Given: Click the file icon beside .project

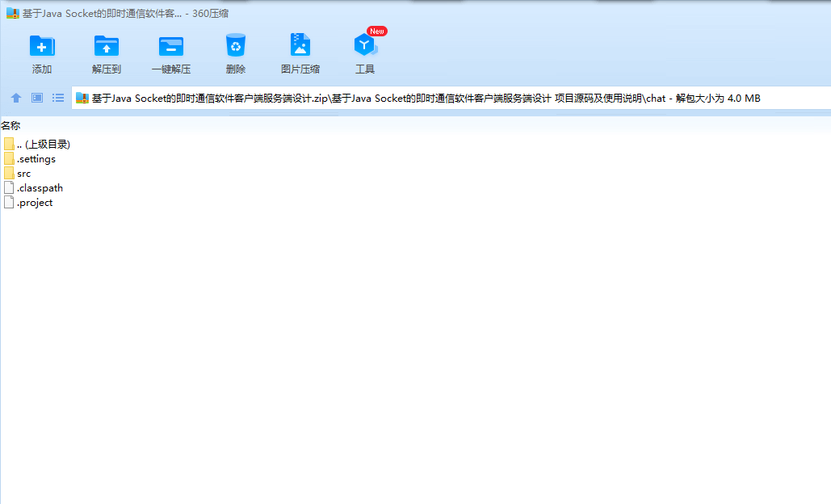Looking at the screenshot, I should pyautogui.click(x=9, y=203).
